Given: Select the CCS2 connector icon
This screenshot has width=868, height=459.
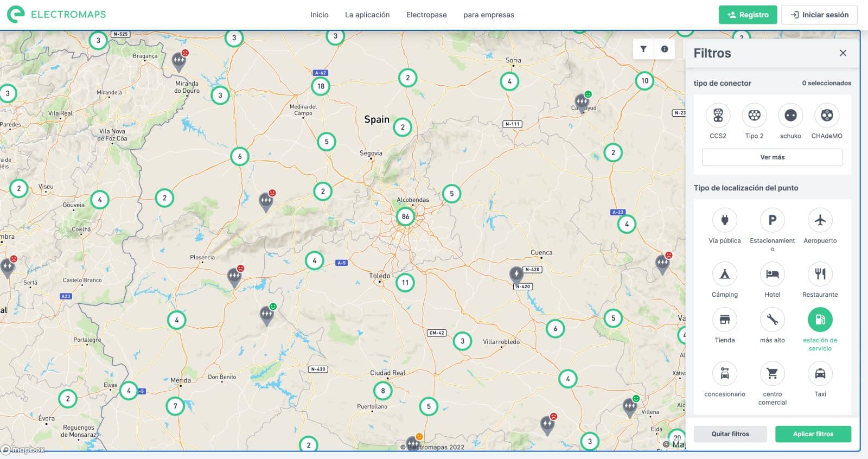Looking at the screenshot, I should (718, 116).
